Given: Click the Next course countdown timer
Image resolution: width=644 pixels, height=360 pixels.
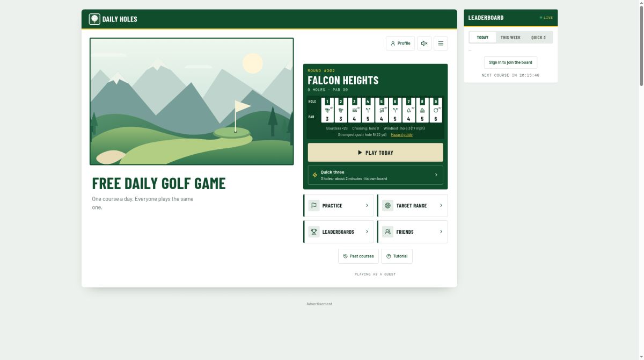Looking at the screenshot, I should coord(510,75).
